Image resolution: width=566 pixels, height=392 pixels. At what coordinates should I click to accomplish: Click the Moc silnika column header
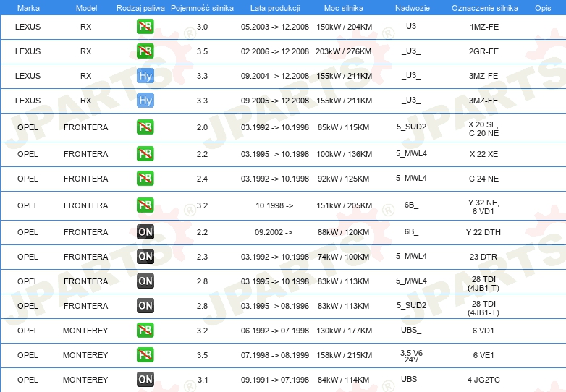click(344, 8)
